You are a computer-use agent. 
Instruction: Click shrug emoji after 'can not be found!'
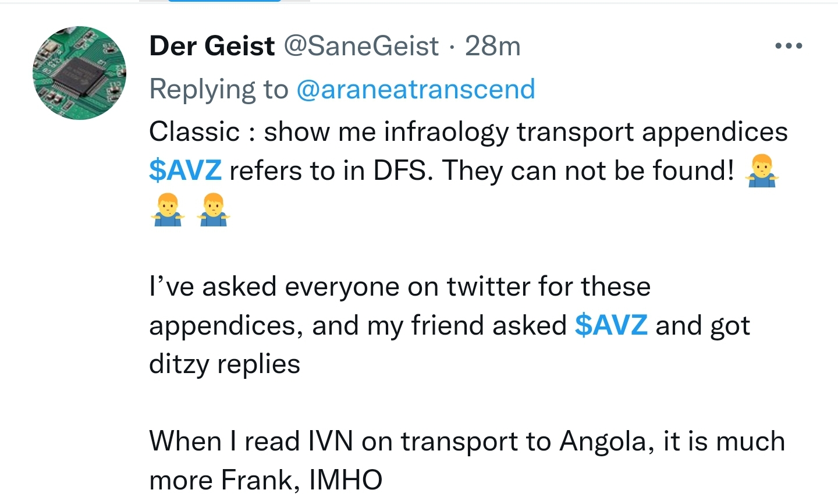[x=762, y=172]
